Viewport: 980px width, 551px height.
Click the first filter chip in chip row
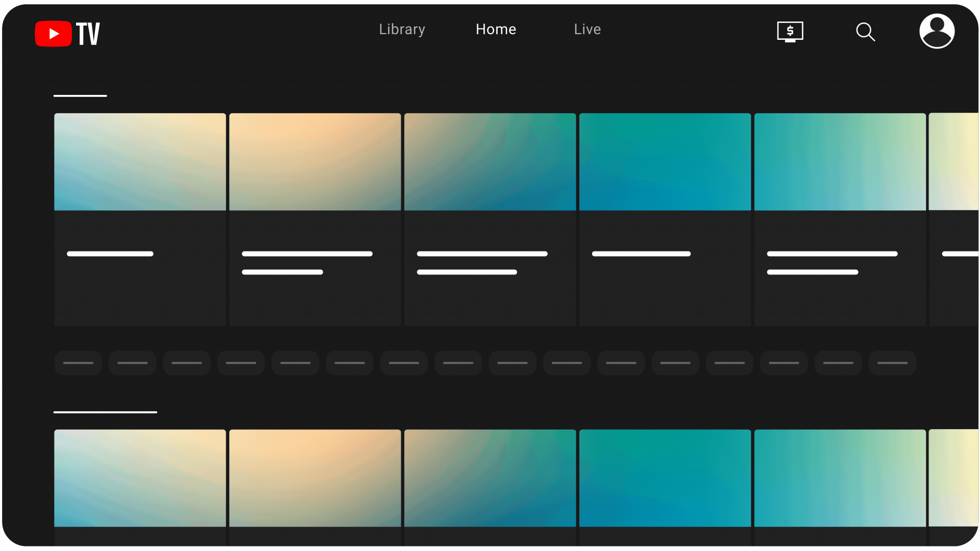click(x=78, y=363)
